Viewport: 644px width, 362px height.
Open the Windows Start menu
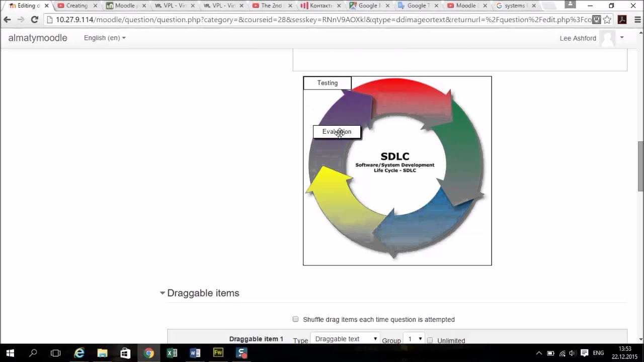10,353
